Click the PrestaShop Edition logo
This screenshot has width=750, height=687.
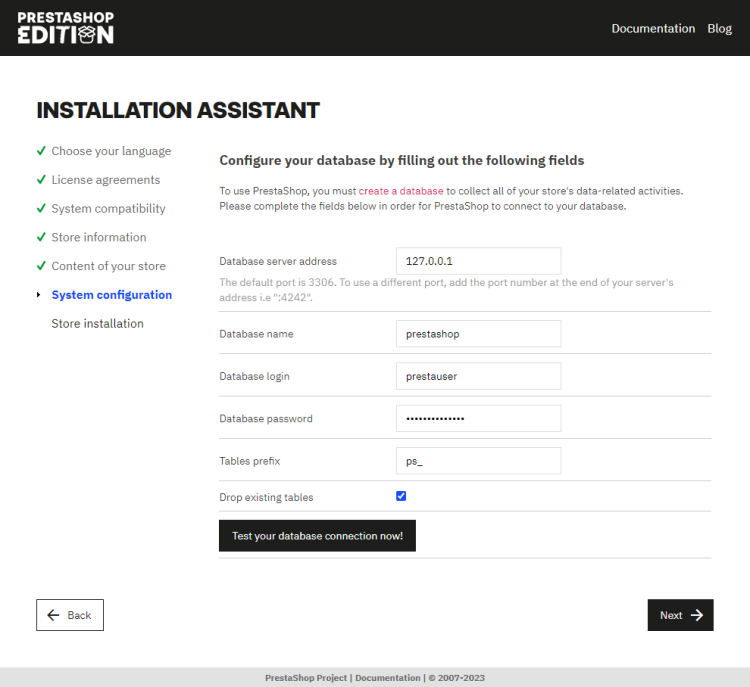(66, 28)
